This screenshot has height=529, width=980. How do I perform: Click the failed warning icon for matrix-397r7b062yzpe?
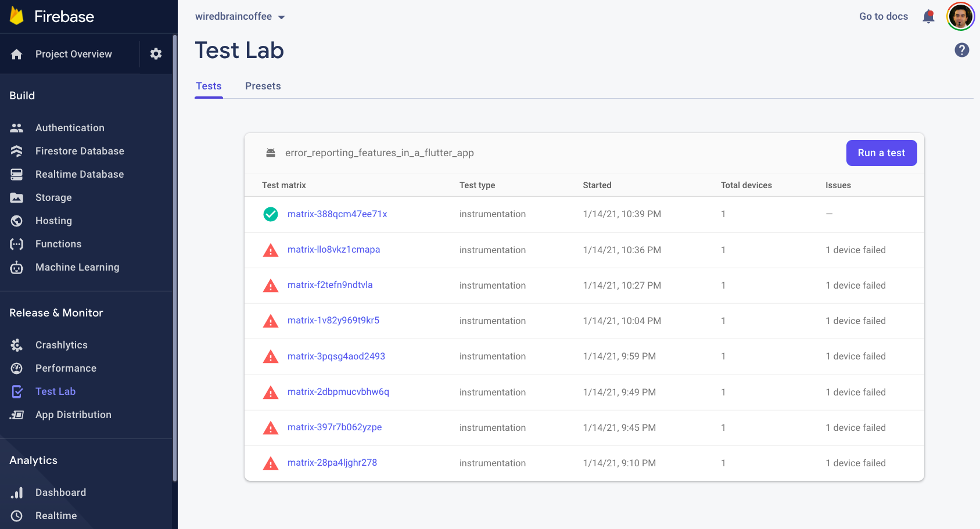tap(271, 428)
